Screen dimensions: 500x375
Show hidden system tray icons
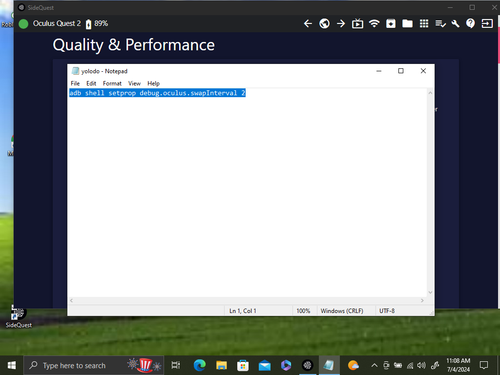point(374,366)
